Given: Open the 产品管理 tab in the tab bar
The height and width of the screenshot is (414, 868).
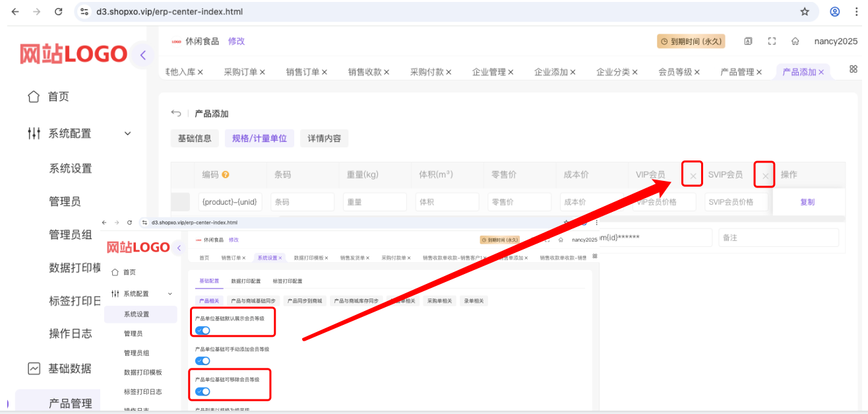Looking at the screenshot, I should [x=737, y=72].
